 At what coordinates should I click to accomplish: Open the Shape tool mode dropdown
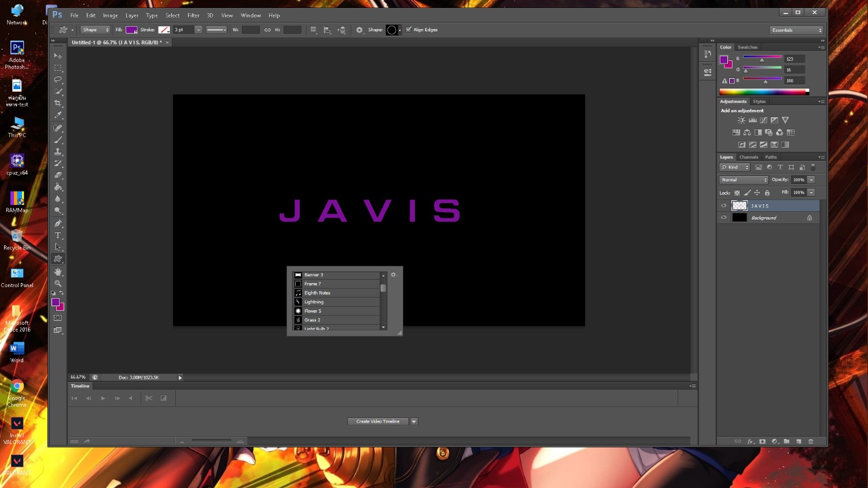click(95, 30)
